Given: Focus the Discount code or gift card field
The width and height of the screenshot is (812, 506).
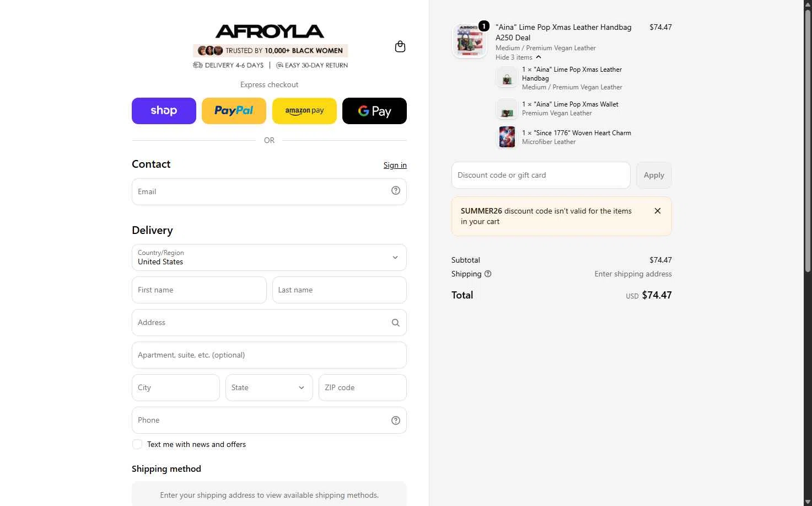Looking at the screenshot, I should pos(541,175).
